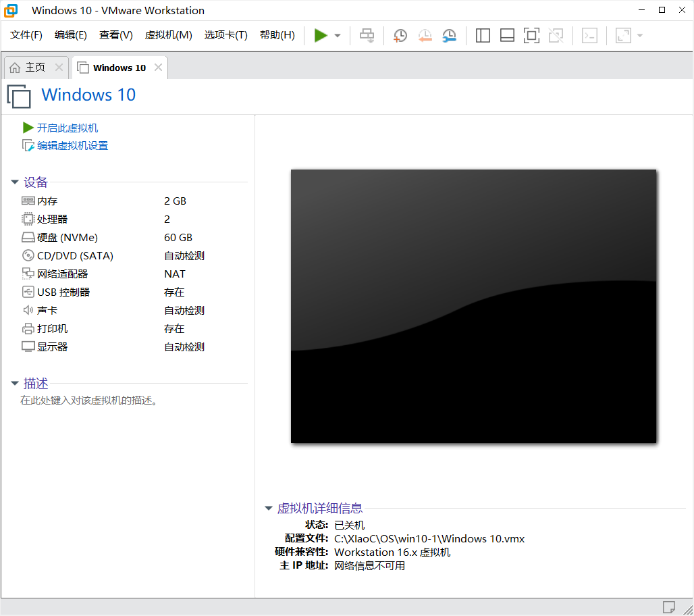The image size is (694, 616).
Task: Close the 主页 tab
Action: tap(59, 68)
